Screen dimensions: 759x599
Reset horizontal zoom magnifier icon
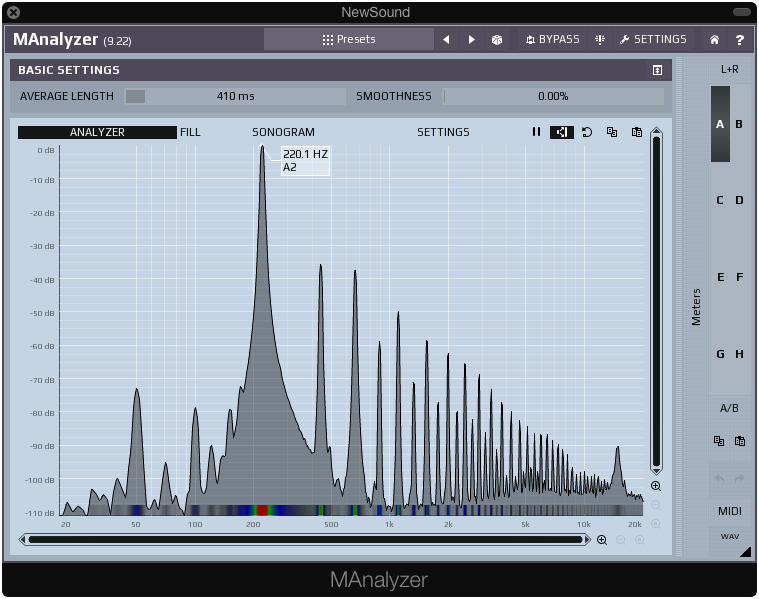[x=639, y=540]
